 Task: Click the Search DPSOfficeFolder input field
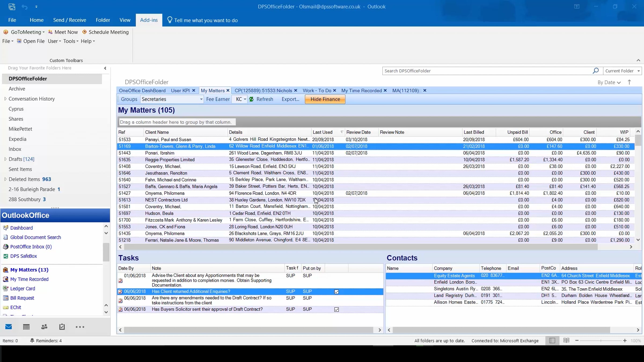click(x=487, y=71)
